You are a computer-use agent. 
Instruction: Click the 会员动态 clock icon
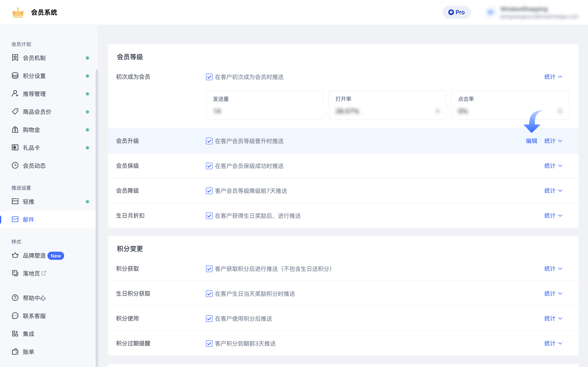tap(15, 166)
